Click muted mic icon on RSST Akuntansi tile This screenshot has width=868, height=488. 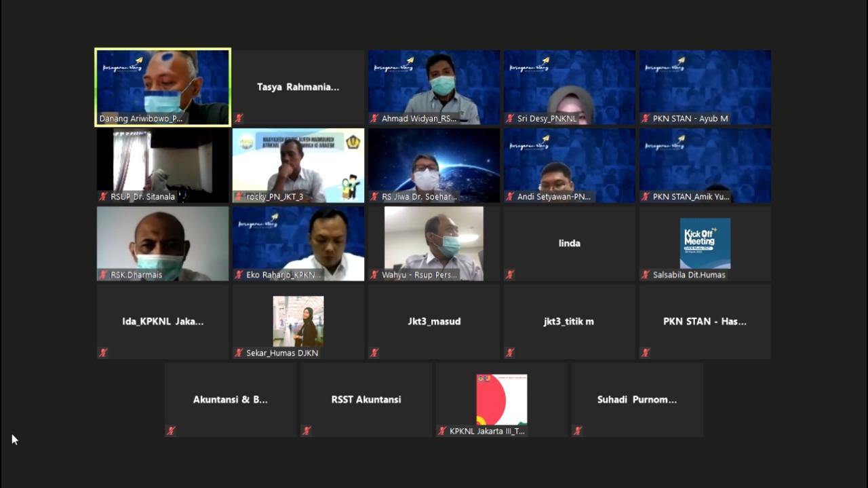click(x=307, y=431)
